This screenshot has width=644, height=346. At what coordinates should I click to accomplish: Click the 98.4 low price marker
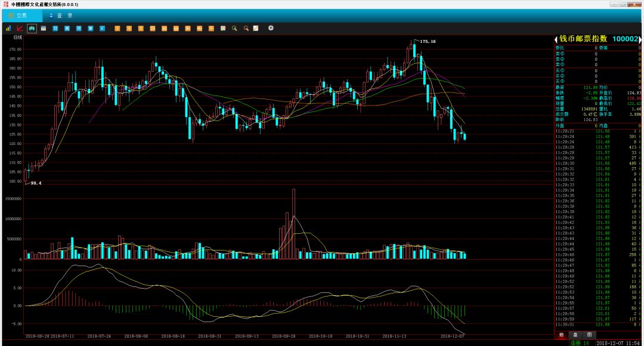tap(36, 183)
